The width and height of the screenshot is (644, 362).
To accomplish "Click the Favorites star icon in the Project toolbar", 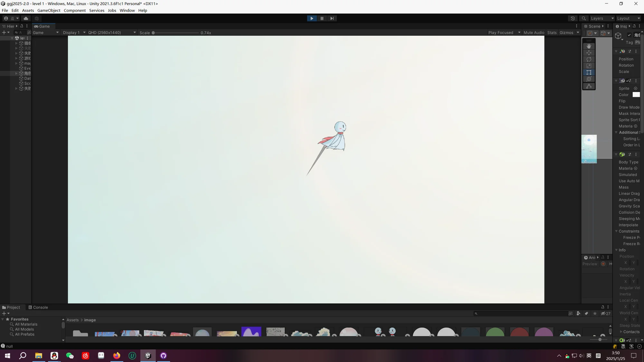I will (x=595, y=313).
